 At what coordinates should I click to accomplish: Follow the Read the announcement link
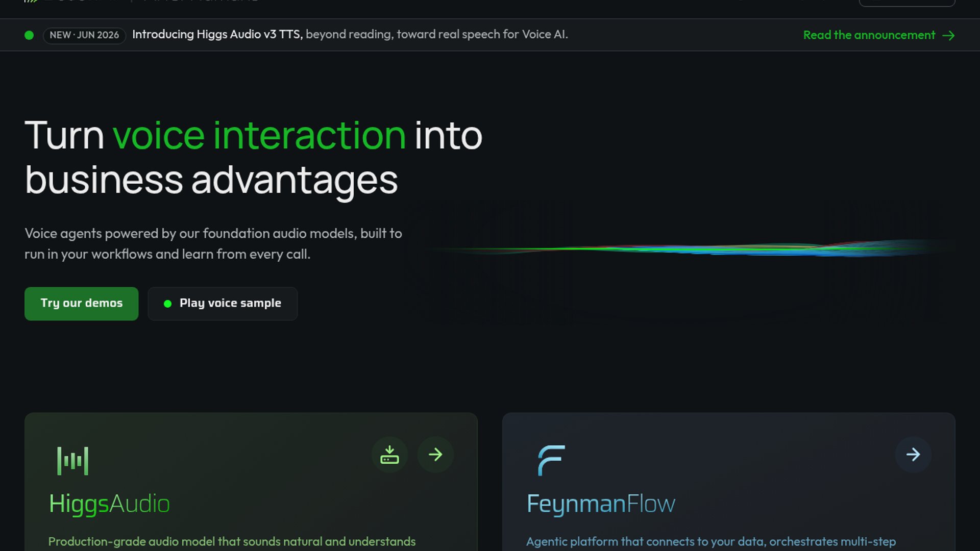[879, 35]
